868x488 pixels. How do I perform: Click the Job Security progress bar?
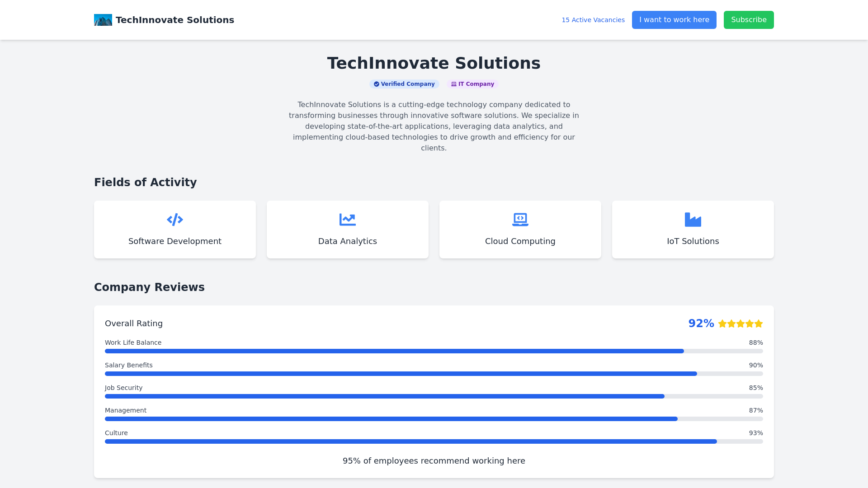[434, 396]
